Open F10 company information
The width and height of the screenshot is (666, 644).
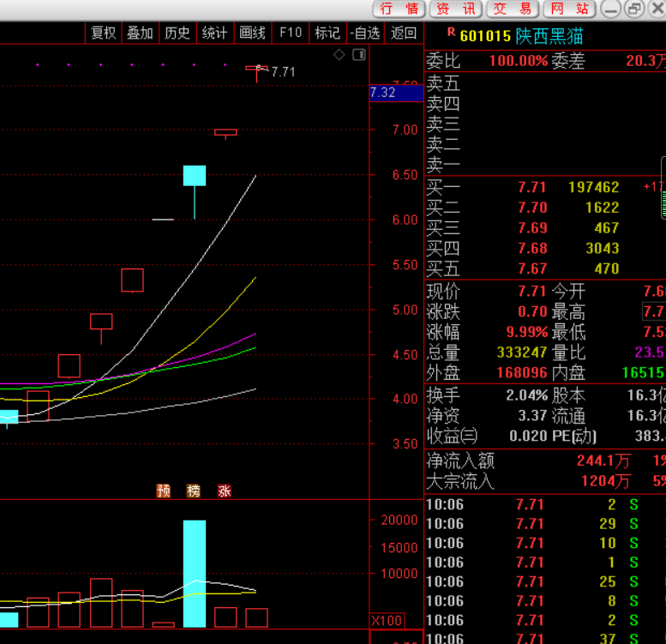click(x=291, y=33)
